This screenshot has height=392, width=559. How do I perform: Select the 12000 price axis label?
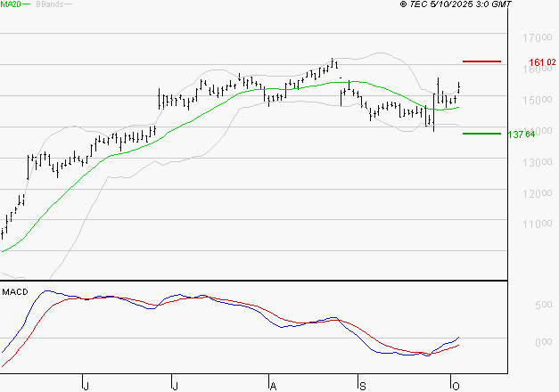click(x=537, y=193)
